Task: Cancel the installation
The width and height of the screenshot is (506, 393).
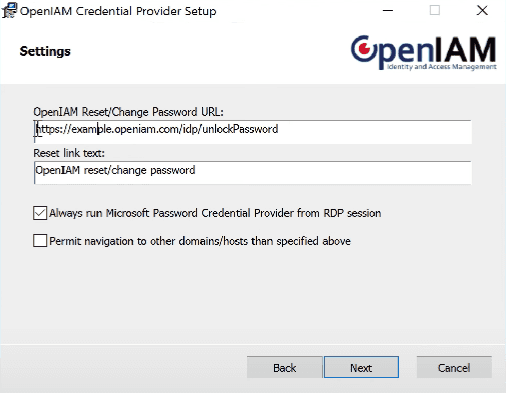Action: point(454,367)
